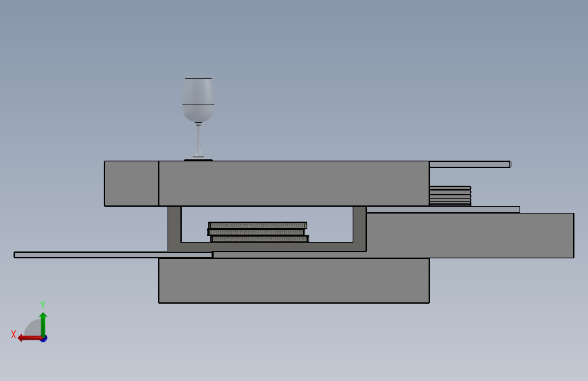The image size is (588, 381).
Task: Select the stack of plates on the right
Action: [x=450, y=196]
